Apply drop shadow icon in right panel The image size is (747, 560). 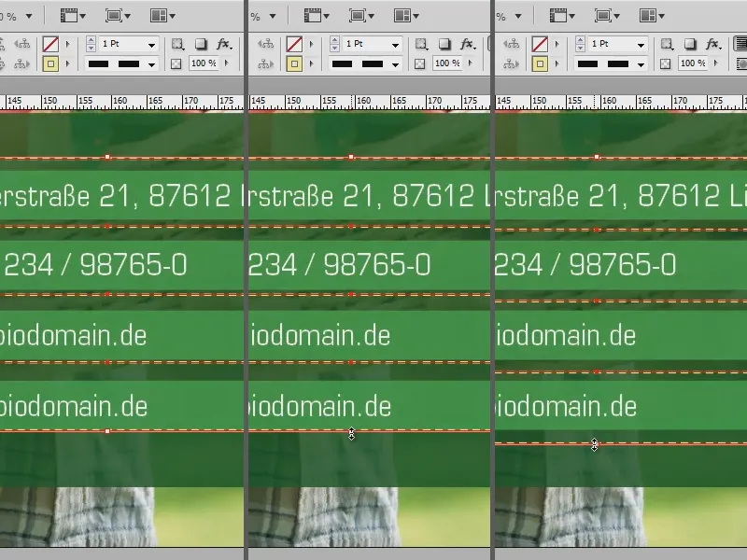click(x=690, y=44)
